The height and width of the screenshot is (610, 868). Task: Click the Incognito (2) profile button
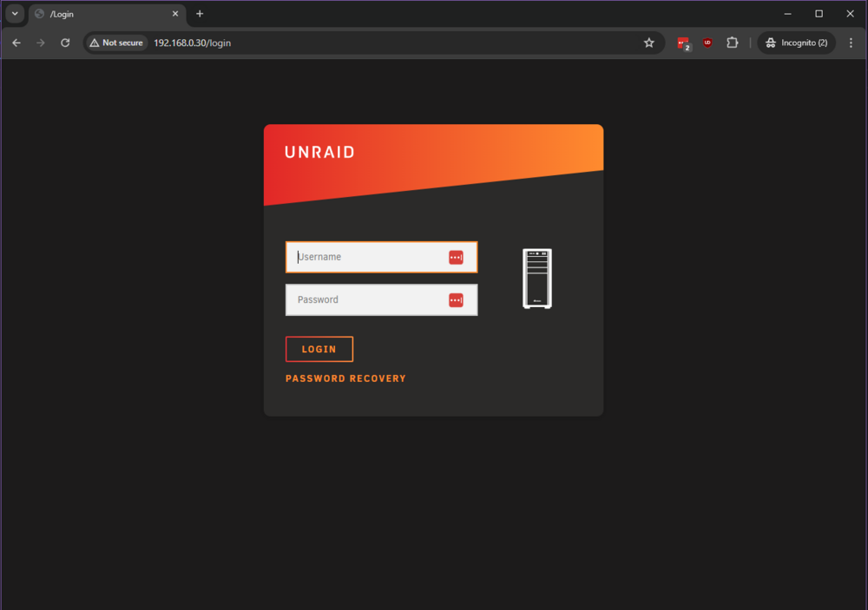[796, 43]
